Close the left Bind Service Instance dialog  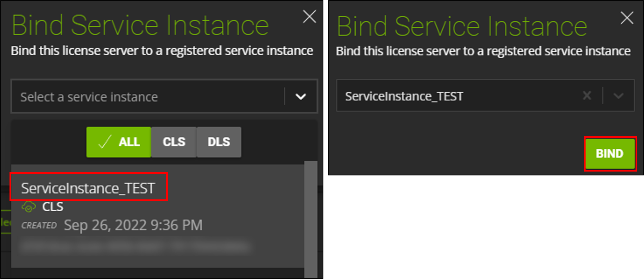coord(309,17)
